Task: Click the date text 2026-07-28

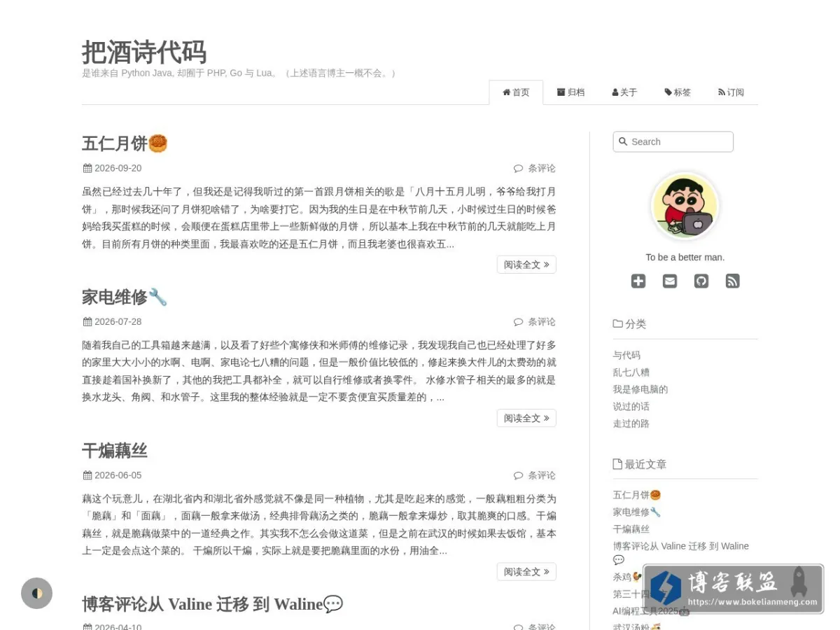Action: [x=118, y=322]
